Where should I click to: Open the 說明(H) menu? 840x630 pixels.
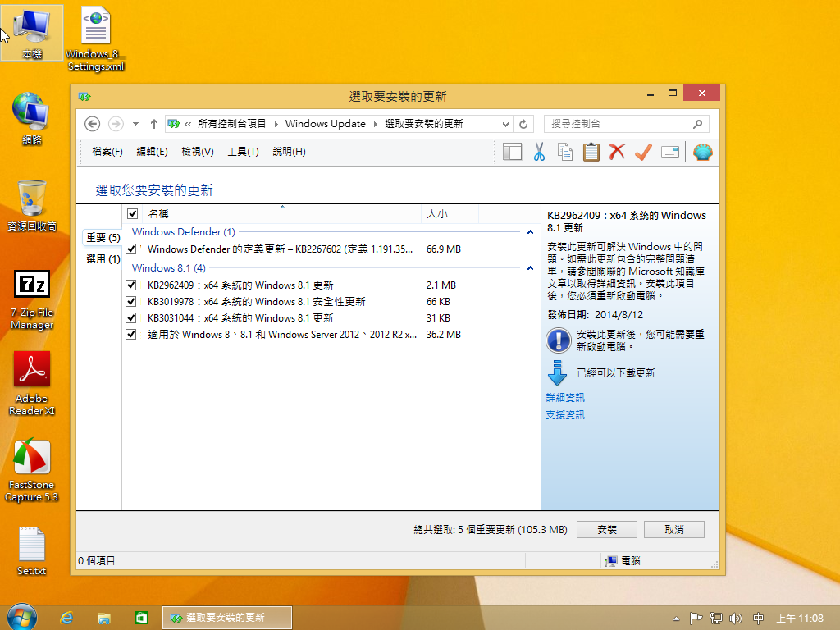click(289, 152)
